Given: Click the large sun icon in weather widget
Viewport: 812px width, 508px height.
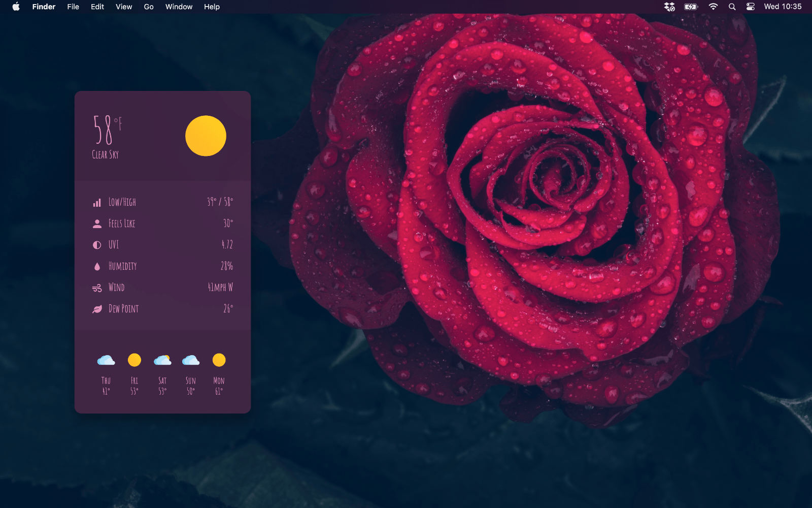Looking at the screenshot, I should click(206, 136).
